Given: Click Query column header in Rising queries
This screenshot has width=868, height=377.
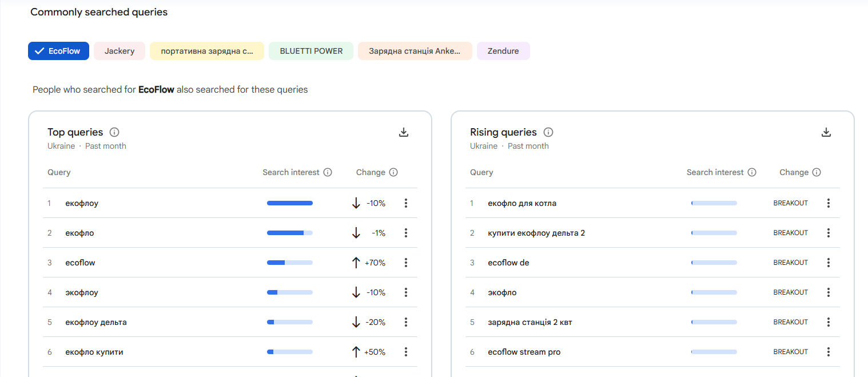Looking at the screenshot, I should (x=481, y=172).
